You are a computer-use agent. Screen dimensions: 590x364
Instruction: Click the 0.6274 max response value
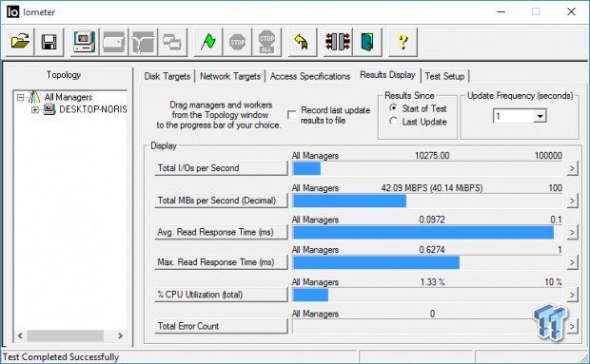click(x=432, y=250)
